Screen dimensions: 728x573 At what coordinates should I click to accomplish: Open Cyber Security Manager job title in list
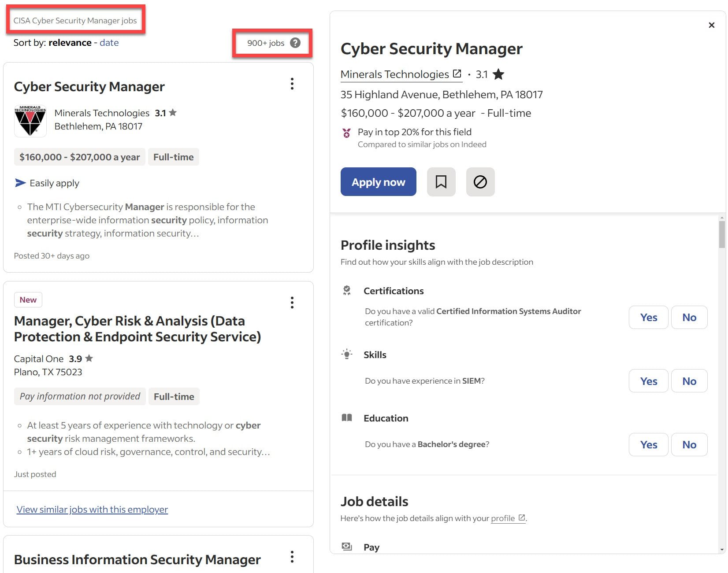(89, 86)
